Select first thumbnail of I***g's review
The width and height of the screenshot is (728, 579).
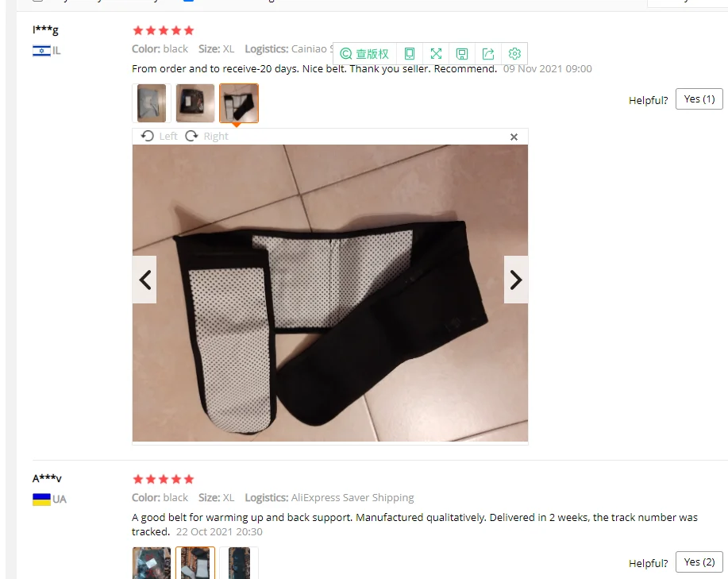click(x=152, y=103)
